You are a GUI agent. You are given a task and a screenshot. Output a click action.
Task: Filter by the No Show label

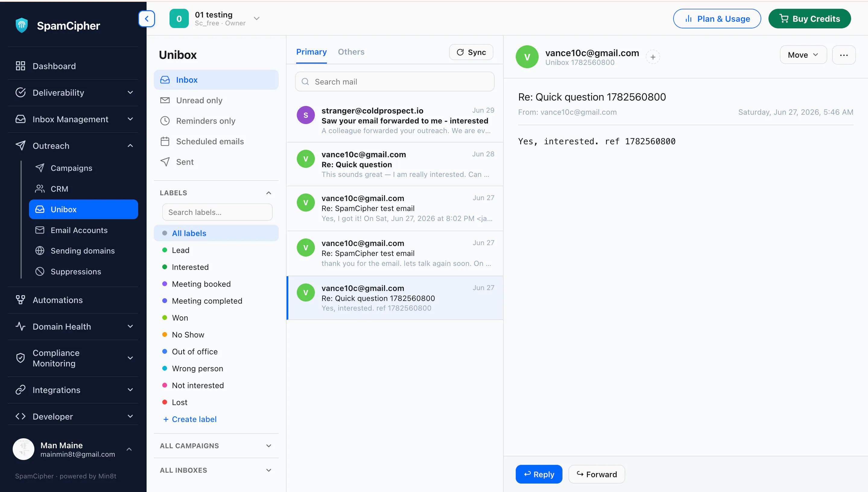[x=216, y=334]
